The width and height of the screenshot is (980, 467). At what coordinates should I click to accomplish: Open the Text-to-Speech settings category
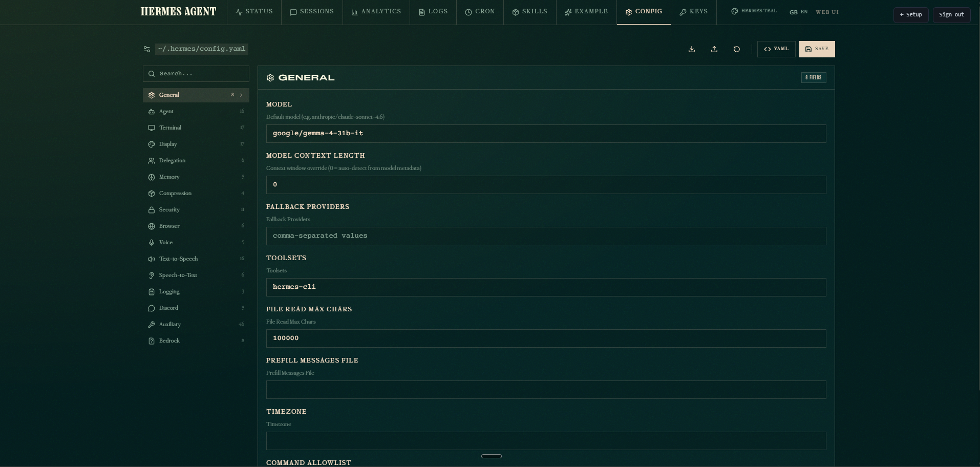[178, 259]
